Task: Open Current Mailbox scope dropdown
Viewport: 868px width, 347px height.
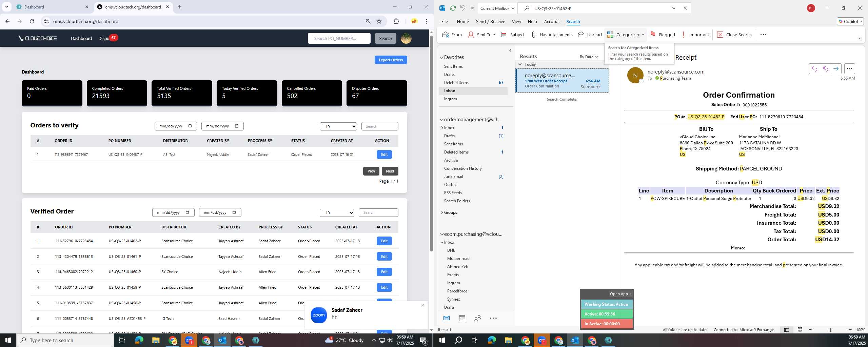Action: coord(497,8)
